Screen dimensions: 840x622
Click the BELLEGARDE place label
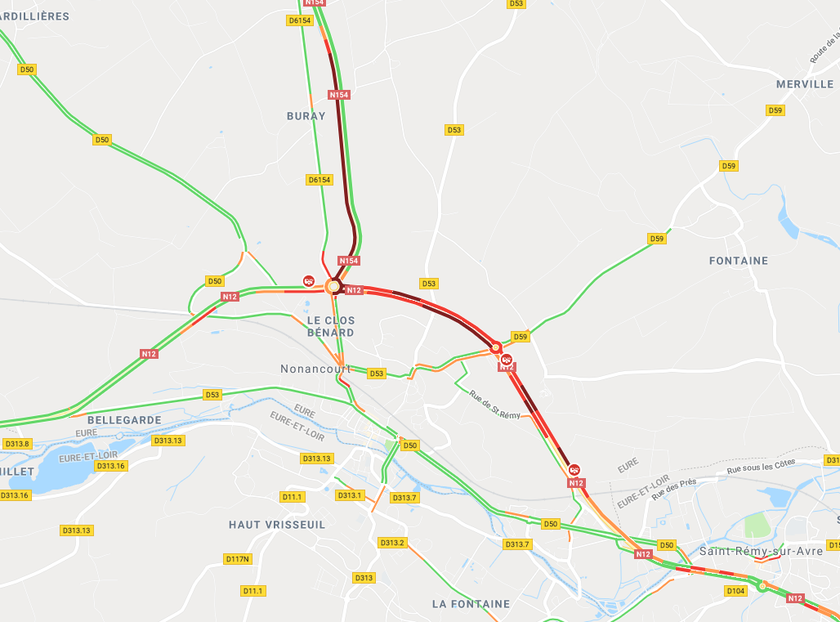(124, 420)
